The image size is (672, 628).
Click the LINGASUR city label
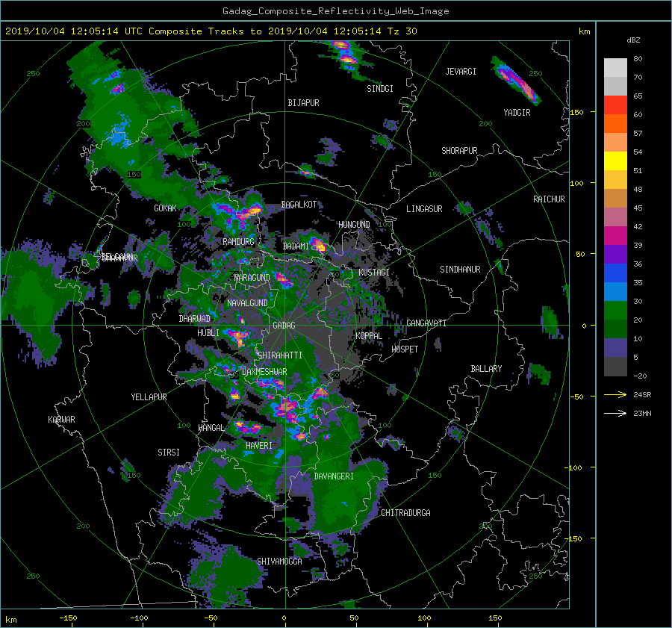(424, 209)
